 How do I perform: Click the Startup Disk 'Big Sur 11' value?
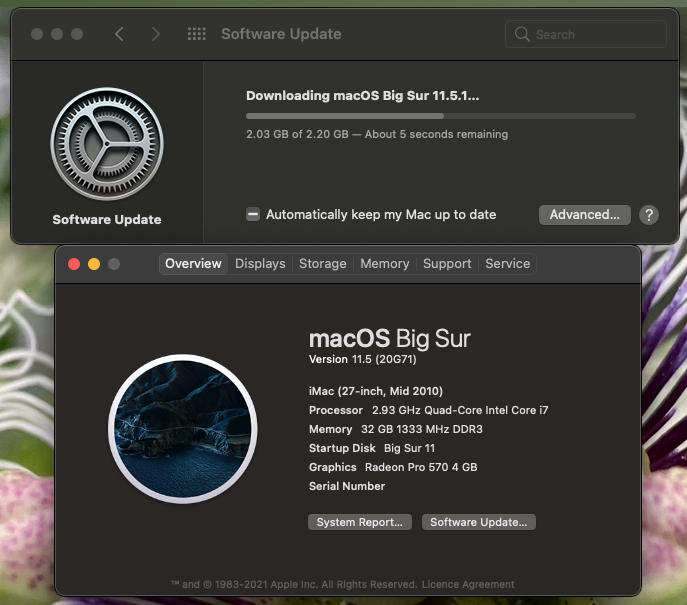click(x=409, y=448)
